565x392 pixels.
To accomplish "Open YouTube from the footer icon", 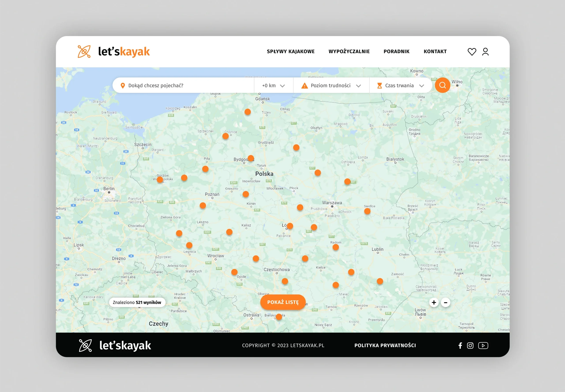I will tap(483, 345).
